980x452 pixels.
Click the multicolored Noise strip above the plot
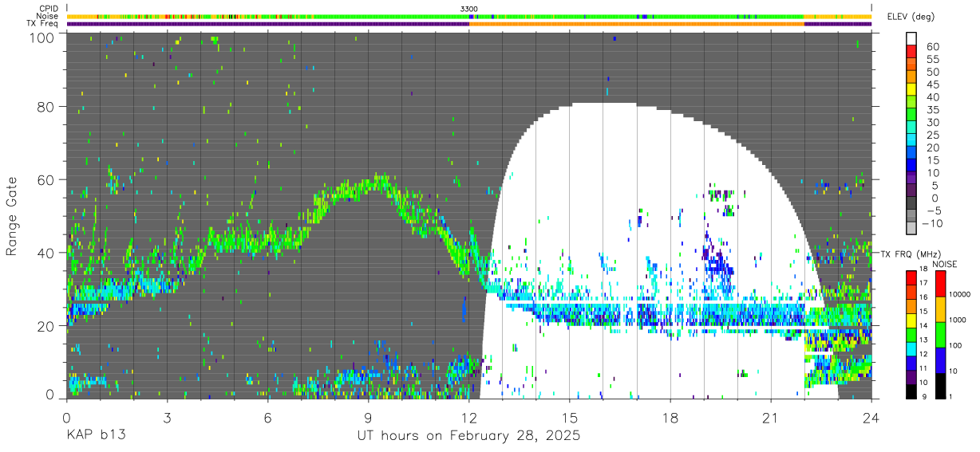pos(469,16)
